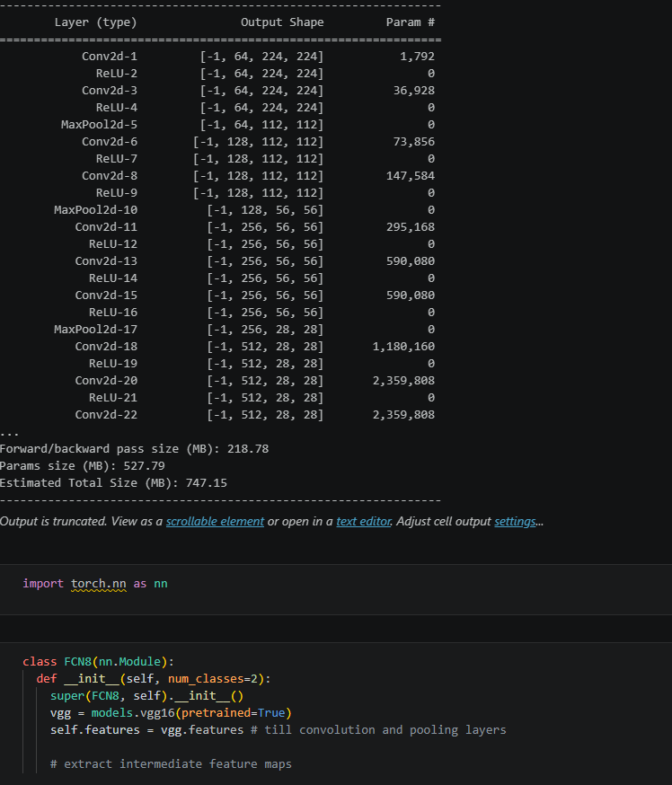Click MaxPool2d-10's output shape value
This screenshot has height=785, width=672.
(265, 210)
